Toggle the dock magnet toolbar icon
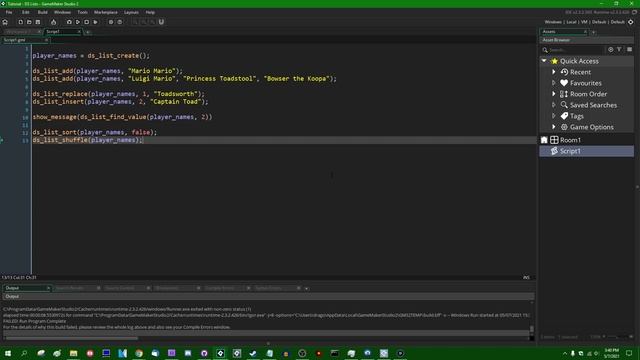The width and height of the screenshot is (640, 360). 161,22
